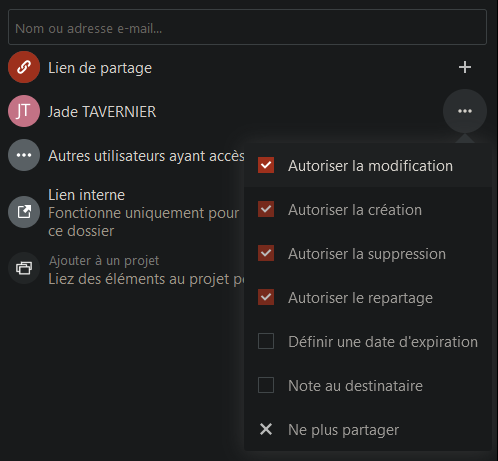Click the X icon next to Ne plus partager
This screenshot has height=461, width=498.
(266, 429)
